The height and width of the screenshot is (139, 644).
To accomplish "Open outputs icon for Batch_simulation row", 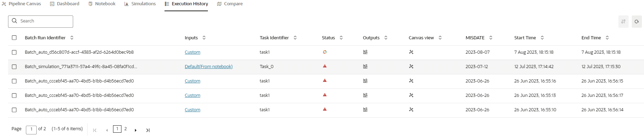I will 365,66.
